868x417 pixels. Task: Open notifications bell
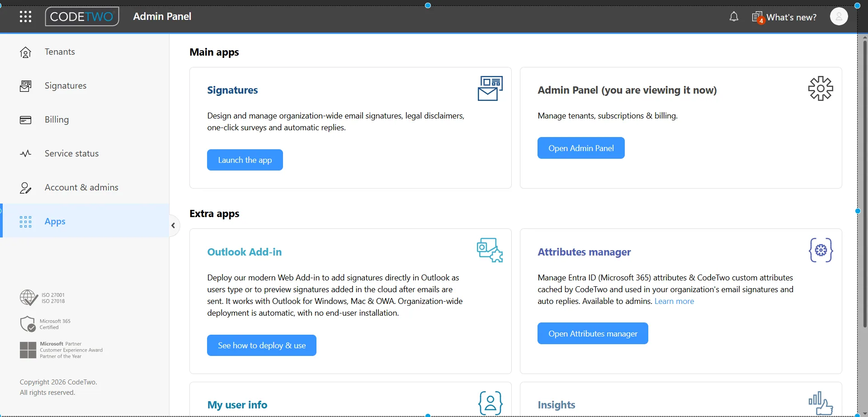[734, 17]
